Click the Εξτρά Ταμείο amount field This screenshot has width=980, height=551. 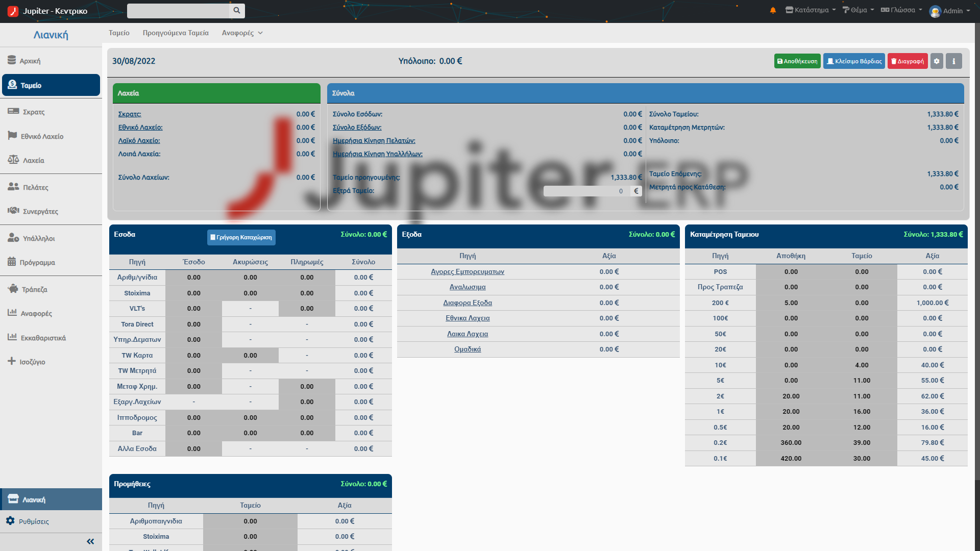coord(586,191)
